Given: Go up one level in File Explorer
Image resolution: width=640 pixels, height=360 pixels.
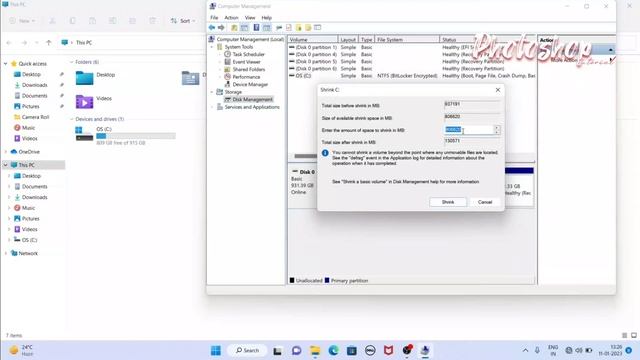Looking at the screenshot, I should [49, 42].
